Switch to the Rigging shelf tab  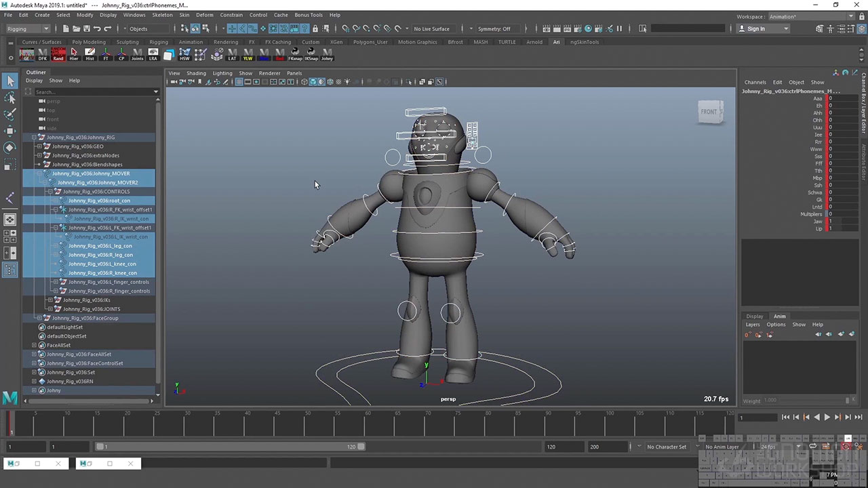(159, 42)
